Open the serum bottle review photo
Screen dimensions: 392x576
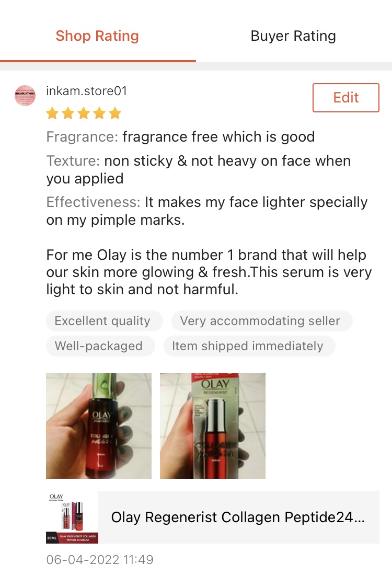[x=99, y=426]
